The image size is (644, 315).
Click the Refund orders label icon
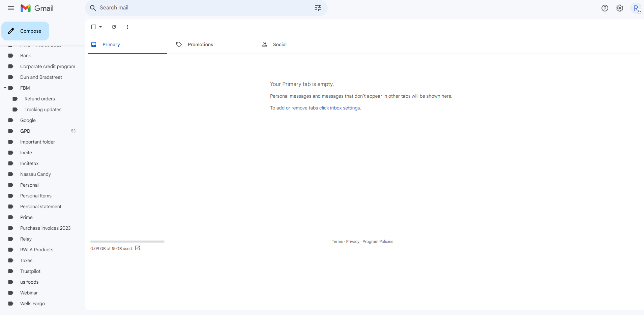(x=15, y=99)
